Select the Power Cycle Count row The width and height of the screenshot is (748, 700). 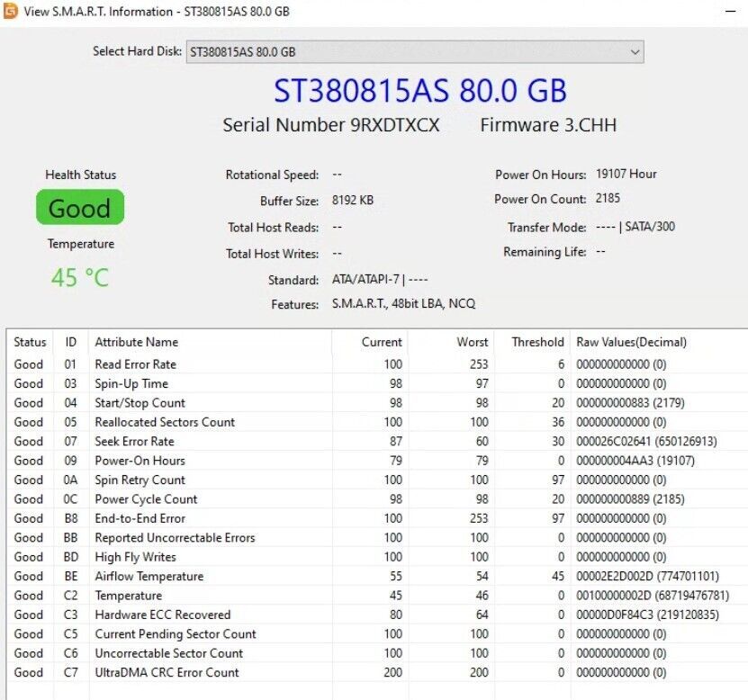(377, 499)
